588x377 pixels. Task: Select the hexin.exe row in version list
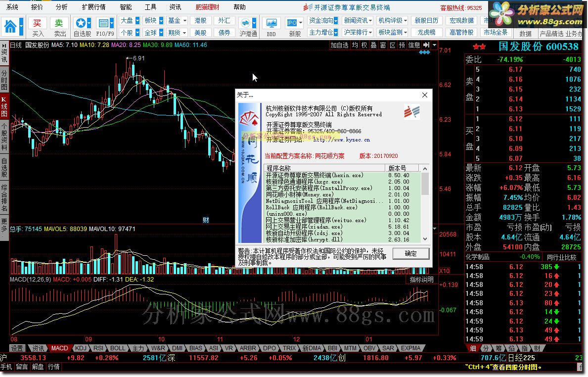click(x=342, y=175)
